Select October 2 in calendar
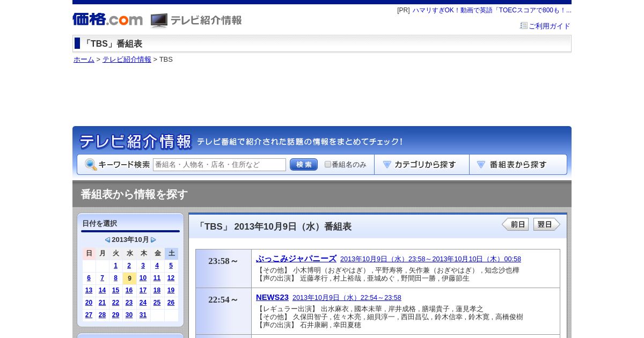 pyautogui.click(x=129, y=266)
